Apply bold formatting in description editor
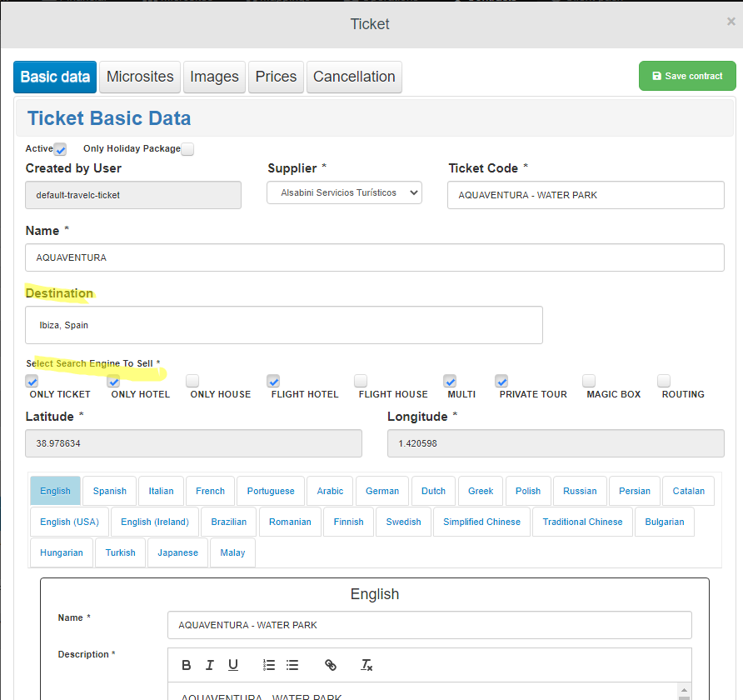This screenshot has width=743, height=700. pos(187,665)
